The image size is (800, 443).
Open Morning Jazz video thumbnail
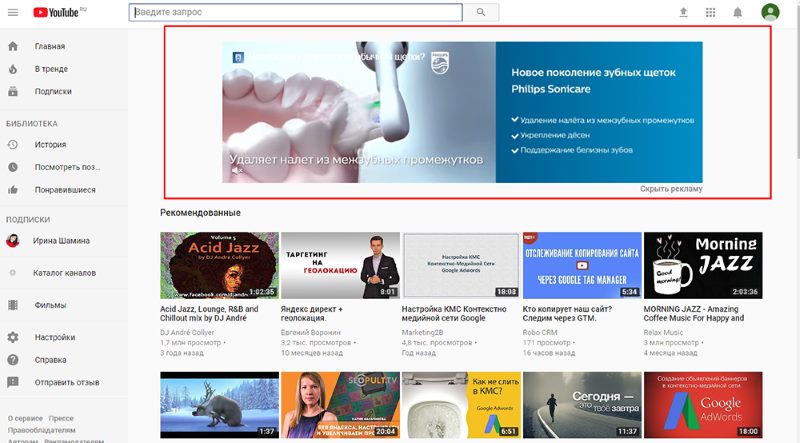click(703, 265)
